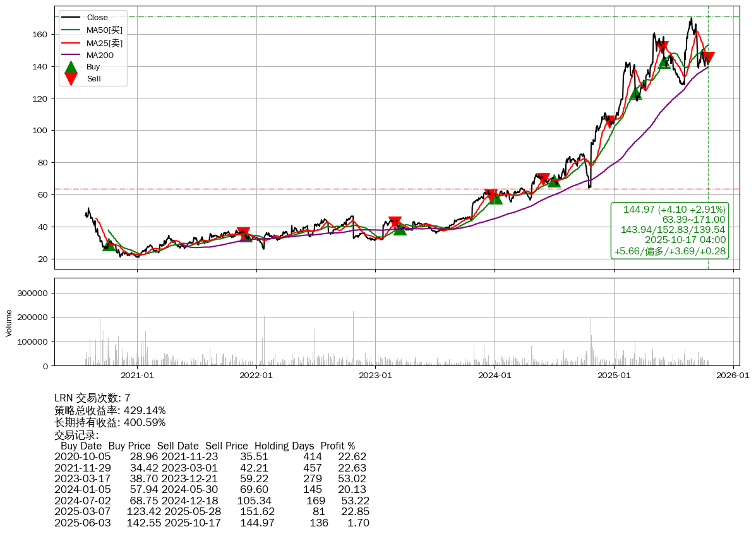756x534 pixels.
Task: Click the red Sell marker near March 2023
Action: pyautogui.click(x=395, y=222)
